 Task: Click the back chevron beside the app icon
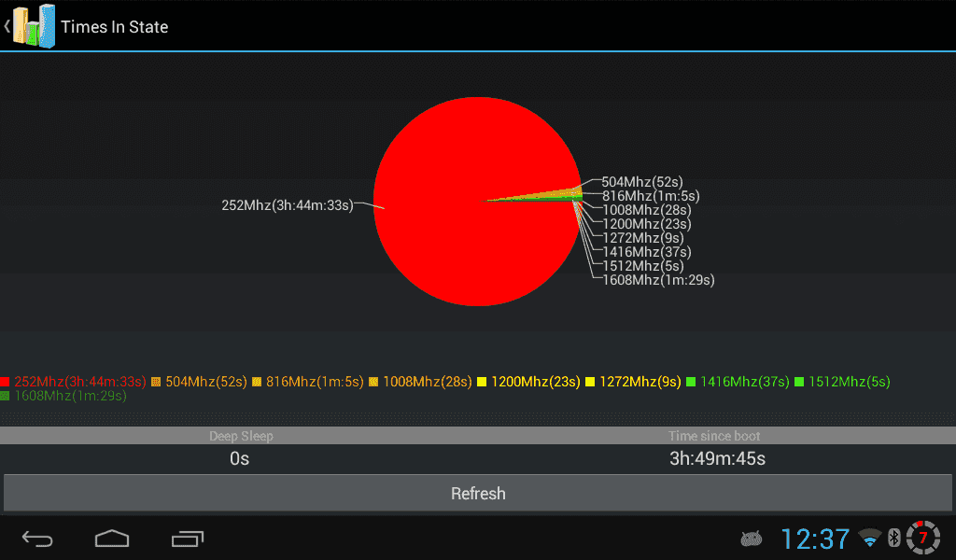tap(7, 26)
